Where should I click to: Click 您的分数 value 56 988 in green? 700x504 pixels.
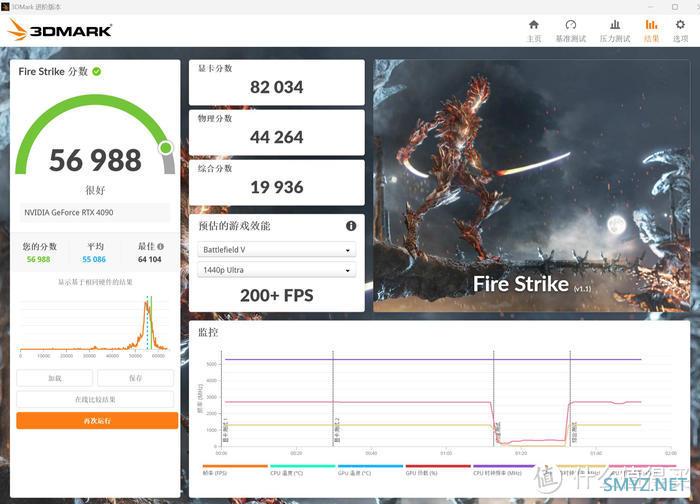[38, 259]
